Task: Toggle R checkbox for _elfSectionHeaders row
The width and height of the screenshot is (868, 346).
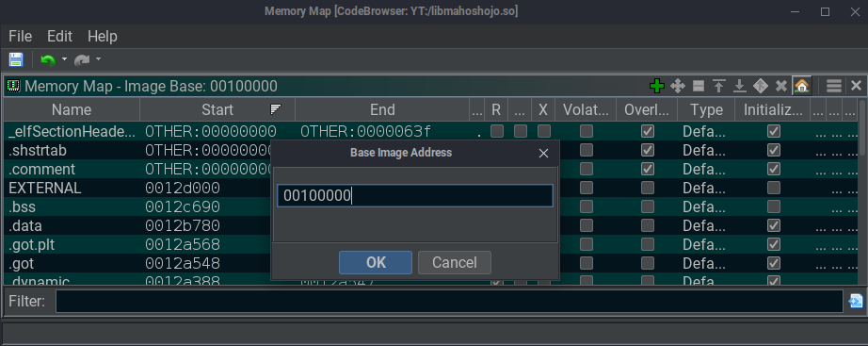Action: point(496,131)
